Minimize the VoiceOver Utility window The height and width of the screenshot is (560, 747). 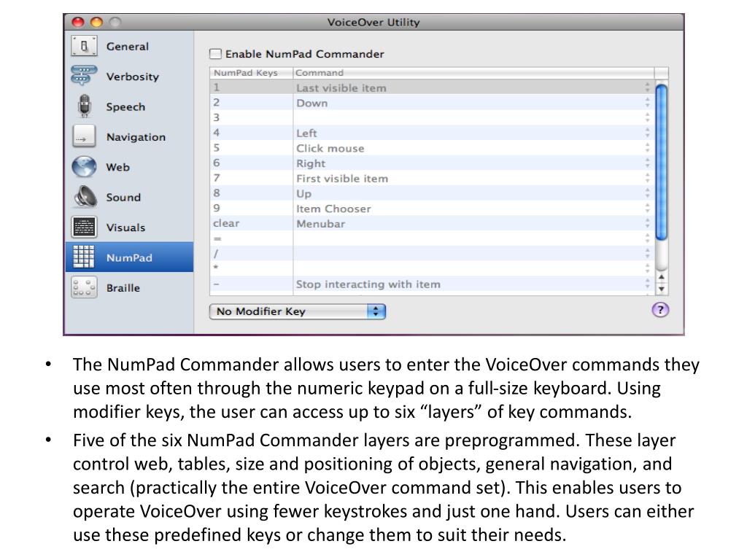97,22
